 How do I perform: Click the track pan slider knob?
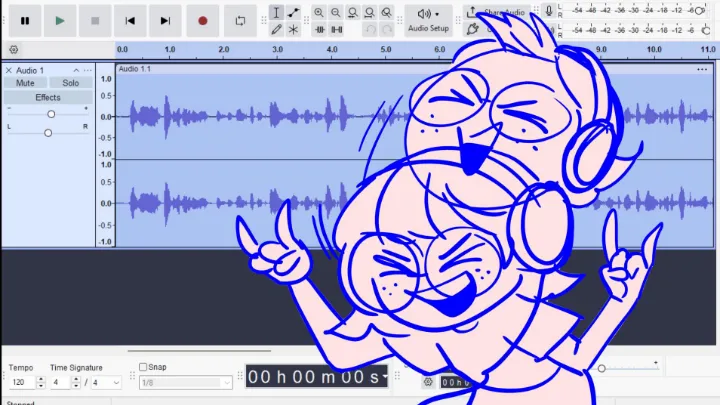click(48, 133)
